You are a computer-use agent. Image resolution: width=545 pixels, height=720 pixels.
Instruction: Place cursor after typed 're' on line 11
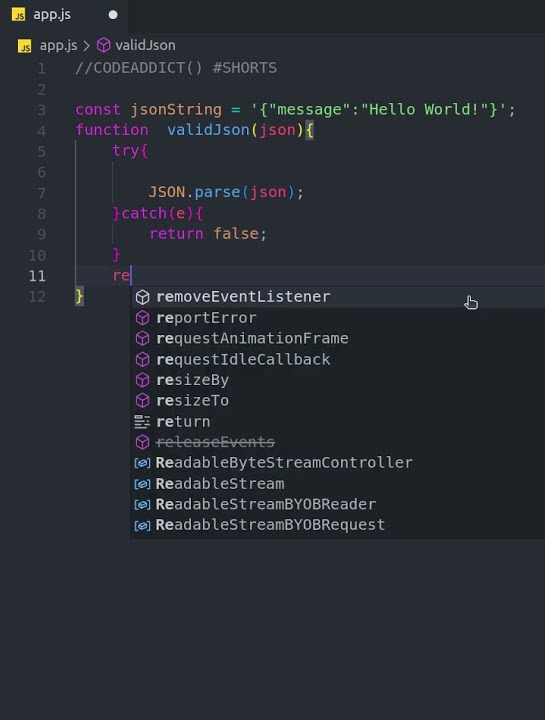[x=131, y=276]
